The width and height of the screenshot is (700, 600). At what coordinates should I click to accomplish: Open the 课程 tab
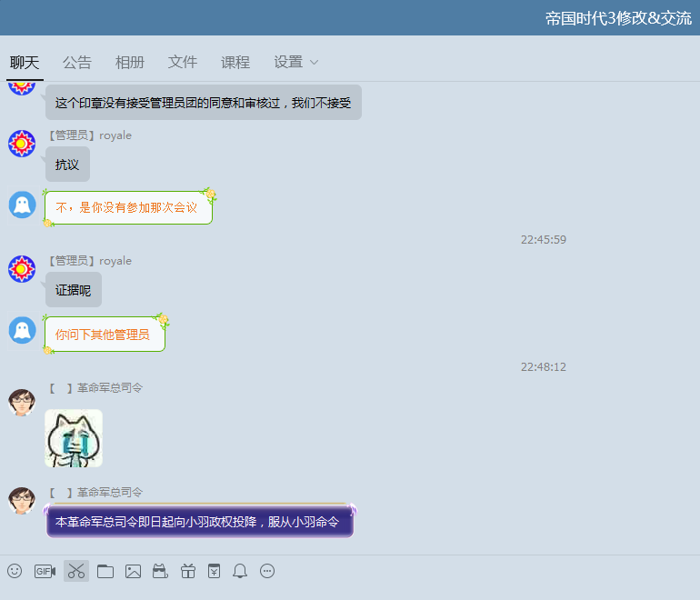235,63
